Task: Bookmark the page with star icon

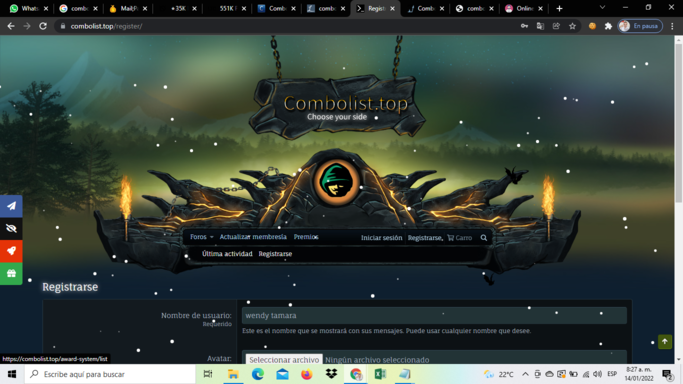Action: pyautogui.click(x=572, y=26)
